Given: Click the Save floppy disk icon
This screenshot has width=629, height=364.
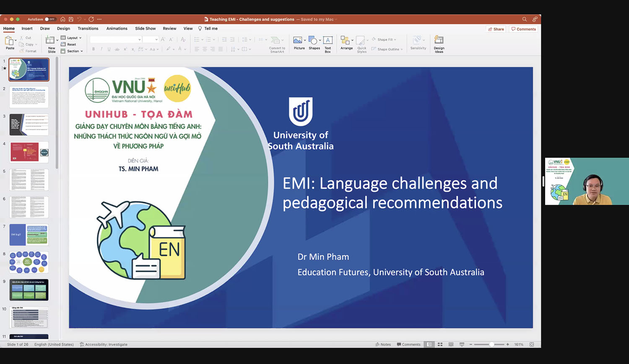Looking at the screenshot, I should pos(71,19).
